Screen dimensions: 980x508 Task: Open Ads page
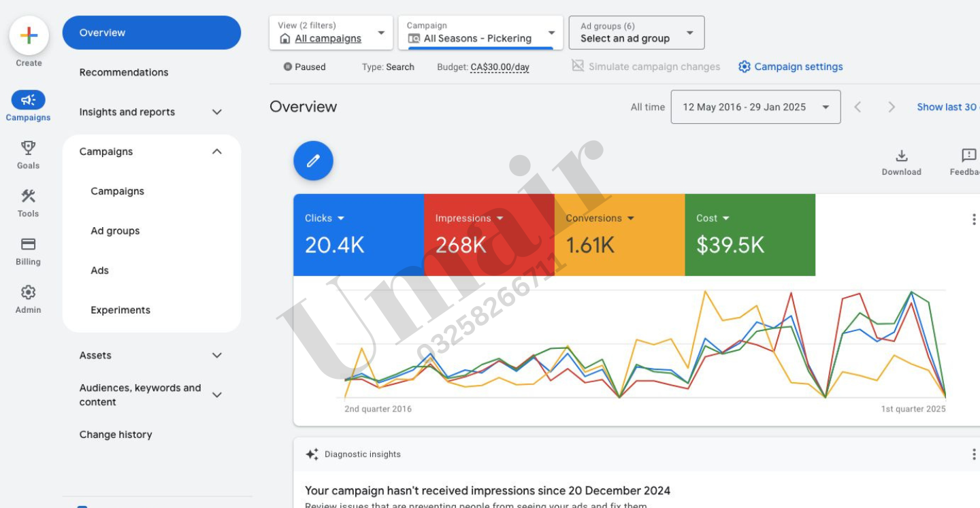[99, 270]
